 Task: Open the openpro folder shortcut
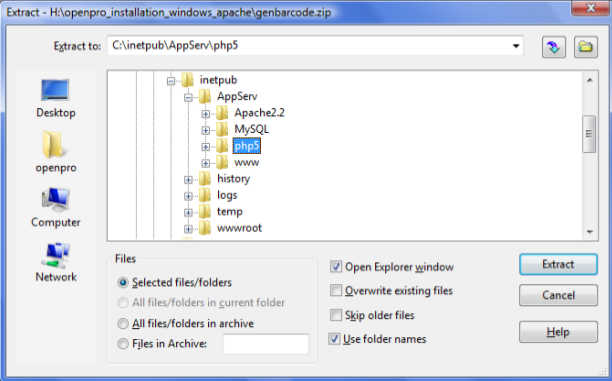pyautogui.click(x=53, y=144)
